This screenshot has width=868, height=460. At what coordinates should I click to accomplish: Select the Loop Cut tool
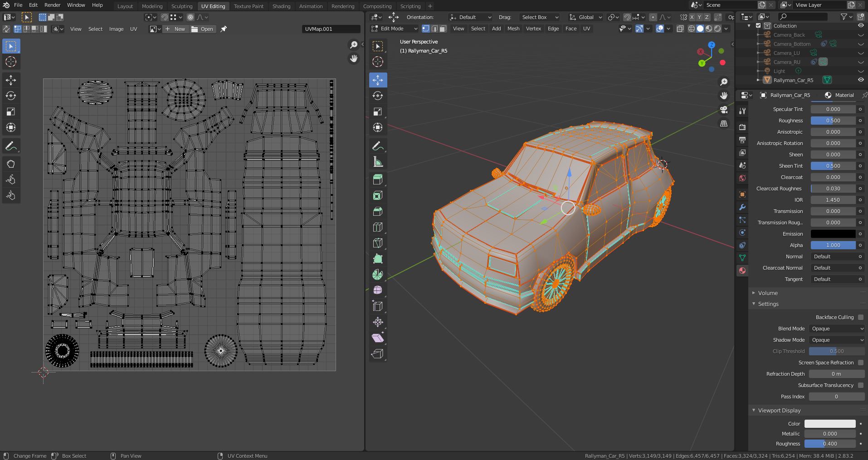pyautogui.click(x=377, y=227)
